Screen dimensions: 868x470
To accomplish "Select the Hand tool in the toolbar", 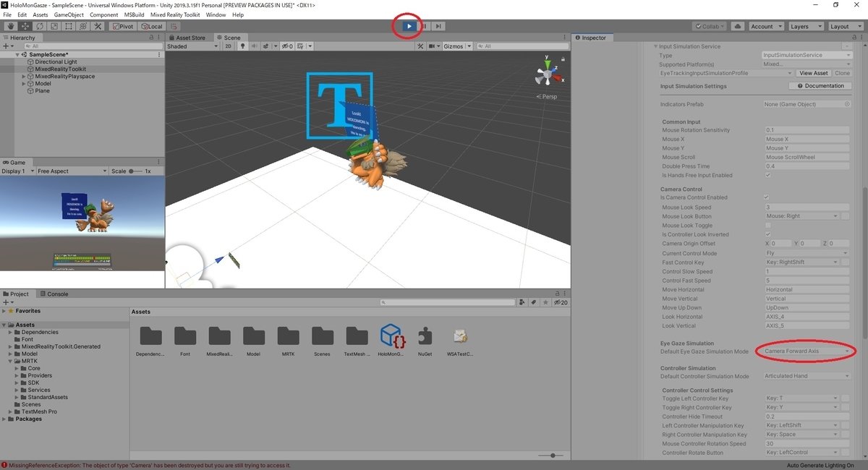I will pyautogui.click(x=10, y=26).
